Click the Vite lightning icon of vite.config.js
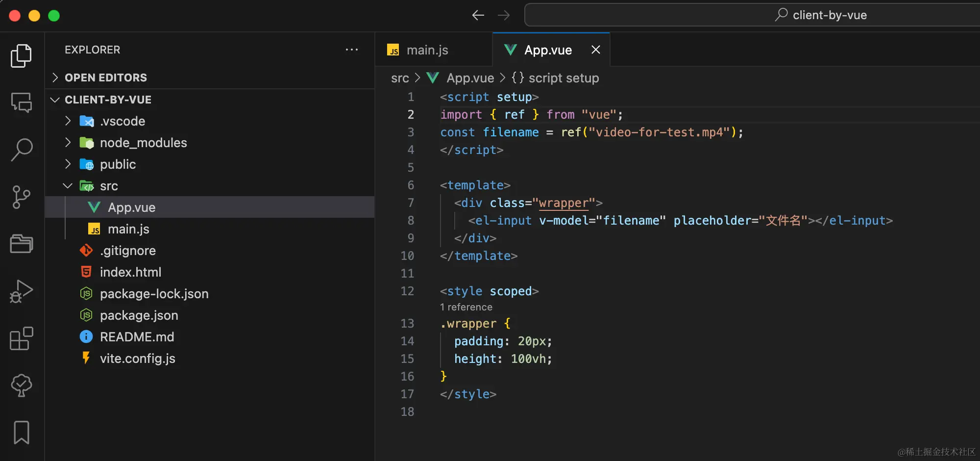The width and height of the screenshot is (980, 461). 86,358
